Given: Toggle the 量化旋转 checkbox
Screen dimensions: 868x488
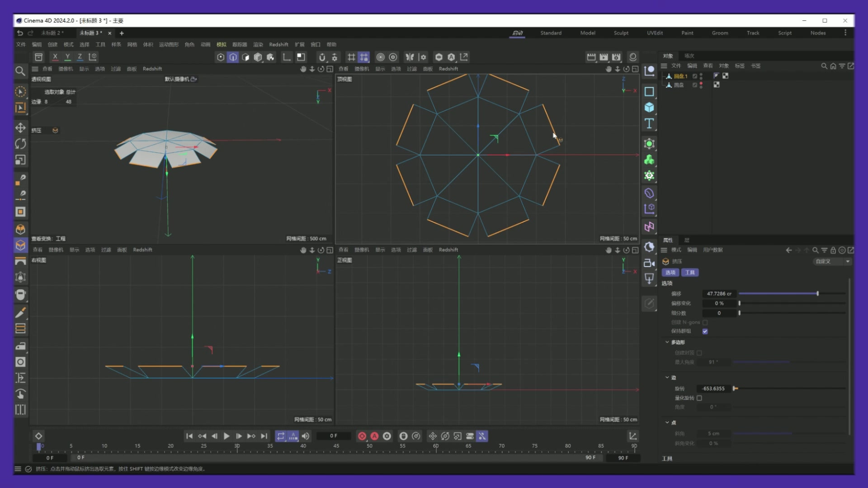Looking at the screenshot, I should [699, 398].
